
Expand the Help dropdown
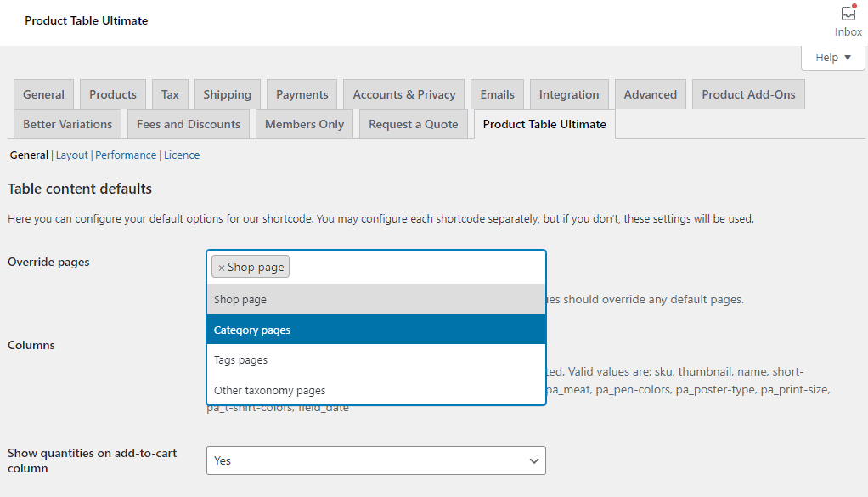tap(832, 58)
